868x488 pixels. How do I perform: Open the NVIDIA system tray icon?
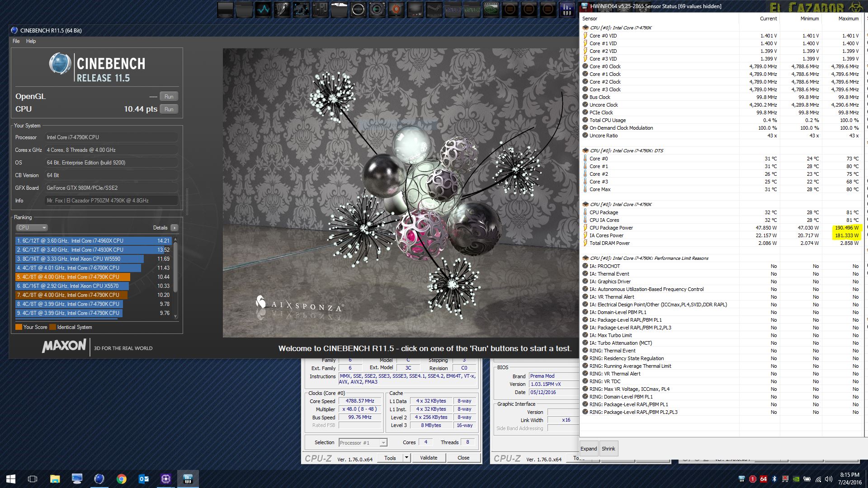796,479
